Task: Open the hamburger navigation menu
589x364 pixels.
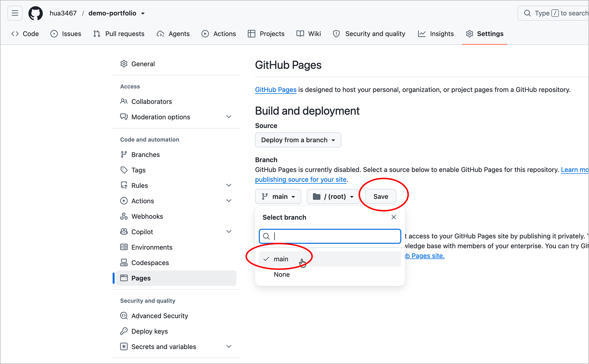Action: [15, 13]
